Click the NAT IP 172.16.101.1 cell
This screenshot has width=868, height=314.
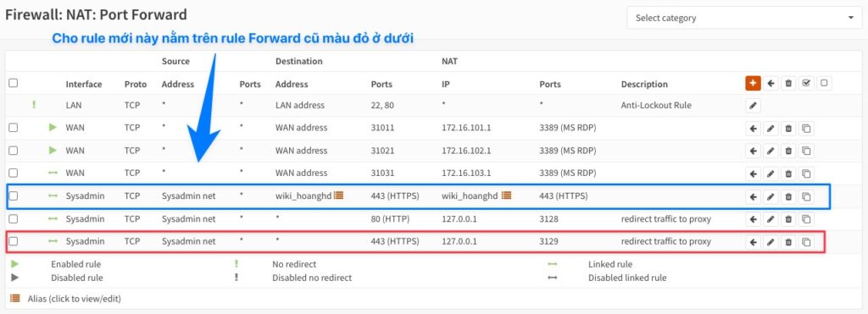tap(466, 128)
